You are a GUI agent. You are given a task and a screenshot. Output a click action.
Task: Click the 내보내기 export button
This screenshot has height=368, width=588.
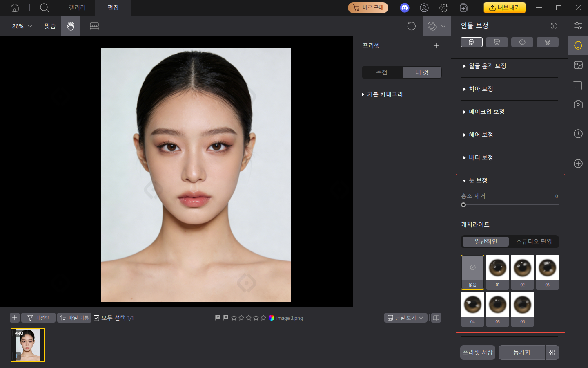[x=504, y=8]
